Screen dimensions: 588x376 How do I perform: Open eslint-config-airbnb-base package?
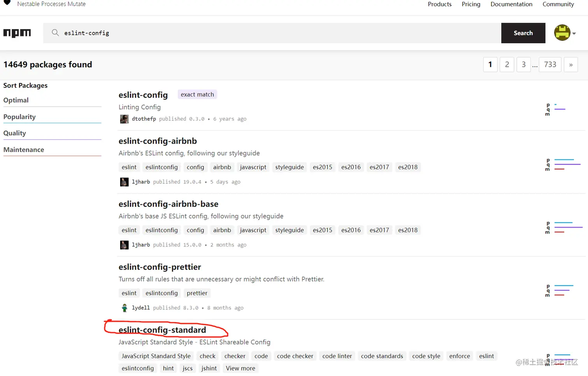coord(168,204)
